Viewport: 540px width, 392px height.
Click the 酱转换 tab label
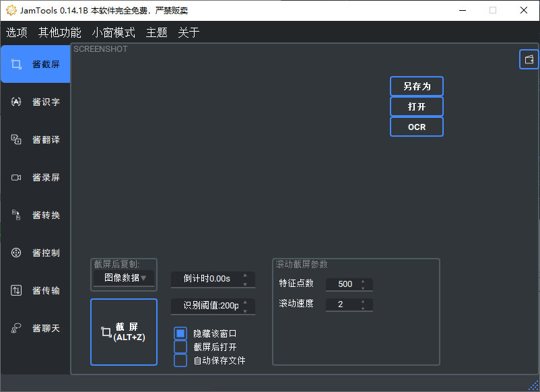click(46, 215)
